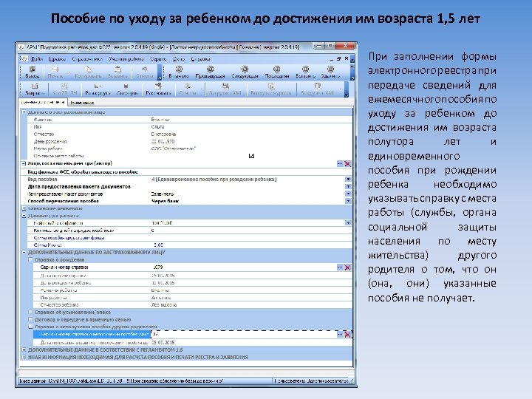532x399 pixels.
Task: Click the Печать (Print) toolbar icon
Action: tap(55, 72)
